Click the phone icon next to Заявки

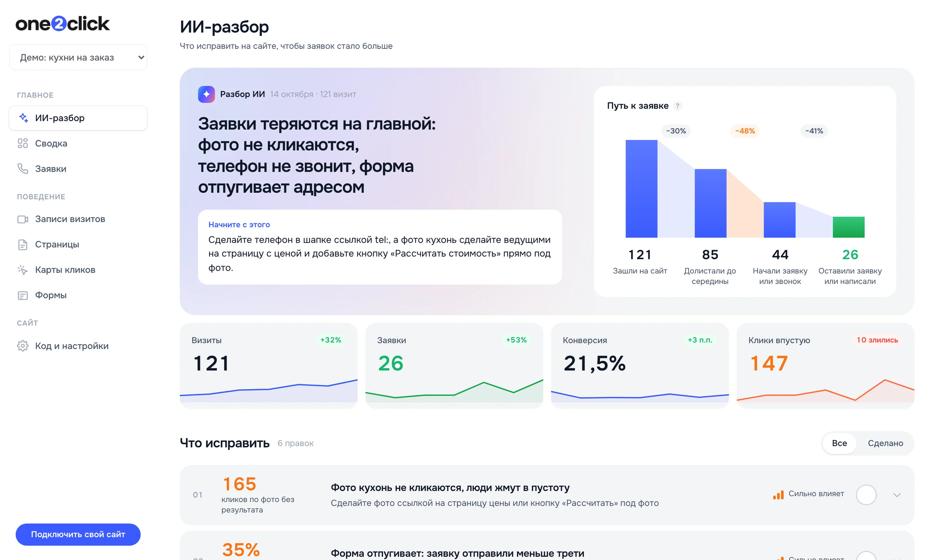coord(23,169)
